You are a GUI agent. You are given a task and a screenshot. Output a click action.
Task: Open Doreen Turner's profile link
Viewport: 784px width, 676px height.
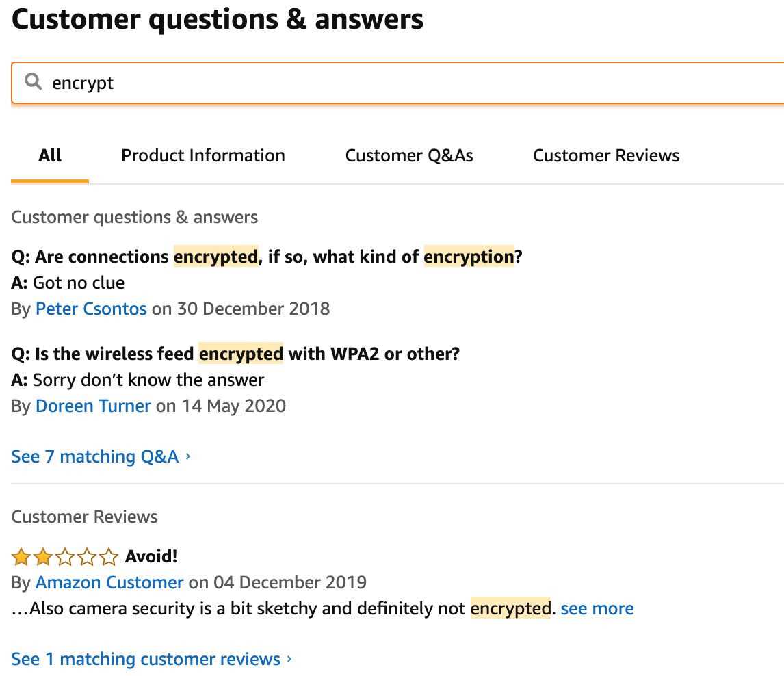93,406
